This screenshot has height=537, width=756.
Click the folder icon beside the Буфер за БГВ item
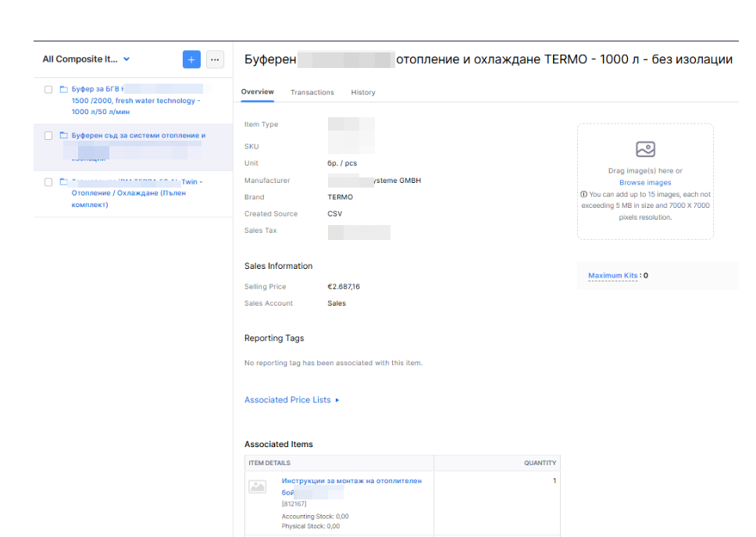point(63,88)
